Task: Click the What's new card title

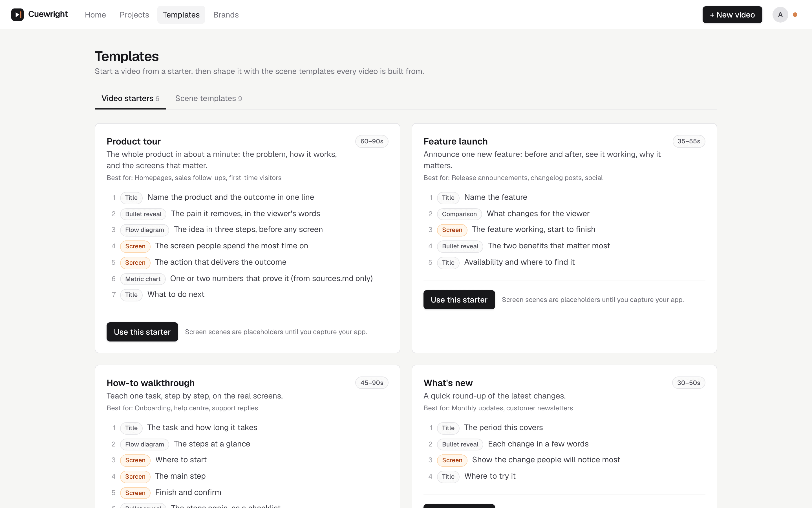Action: [x=448, y=383]
